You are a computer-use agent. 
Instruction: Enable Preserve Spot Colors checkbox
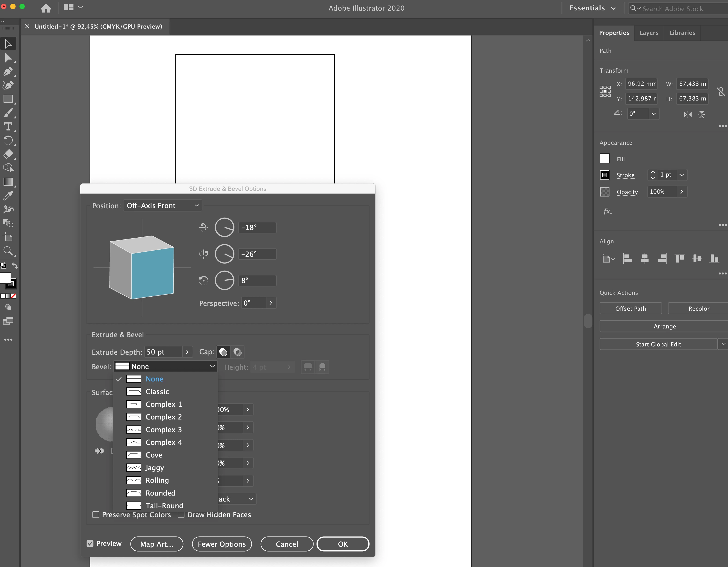pyautogui.click(x=96, y=515)
